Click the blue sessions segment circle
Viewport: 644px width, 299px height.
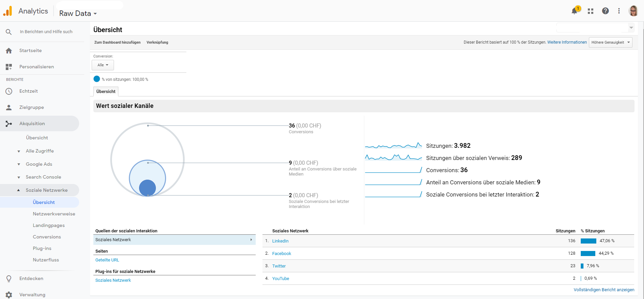(x=97, y=79)
